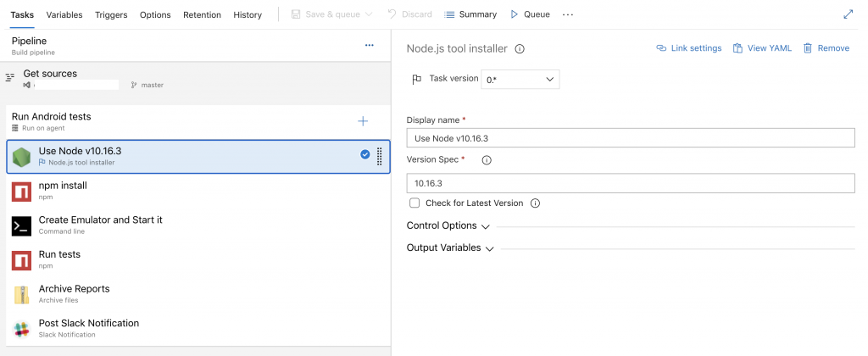Click the master branch icon
The width and height of the screenshot is (868, 356).
pyautogui.click(x=133, y=86)
